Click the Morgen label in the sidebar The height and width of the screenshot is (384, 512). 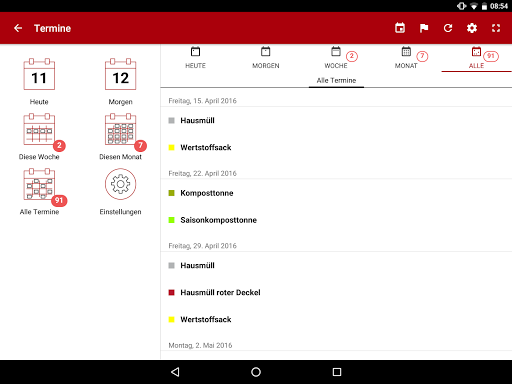(x=120, y=102)
